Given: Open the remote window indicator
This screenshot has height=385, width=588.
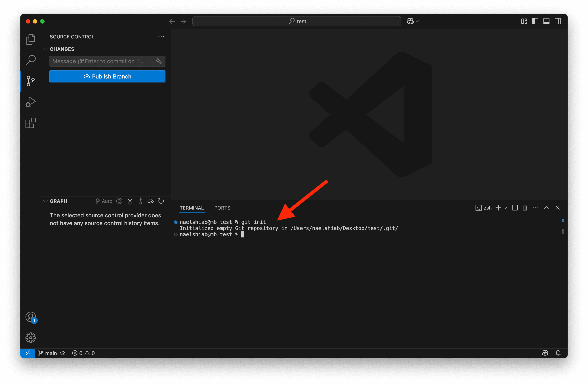Looking at the screenshot, I should [28, 353].
